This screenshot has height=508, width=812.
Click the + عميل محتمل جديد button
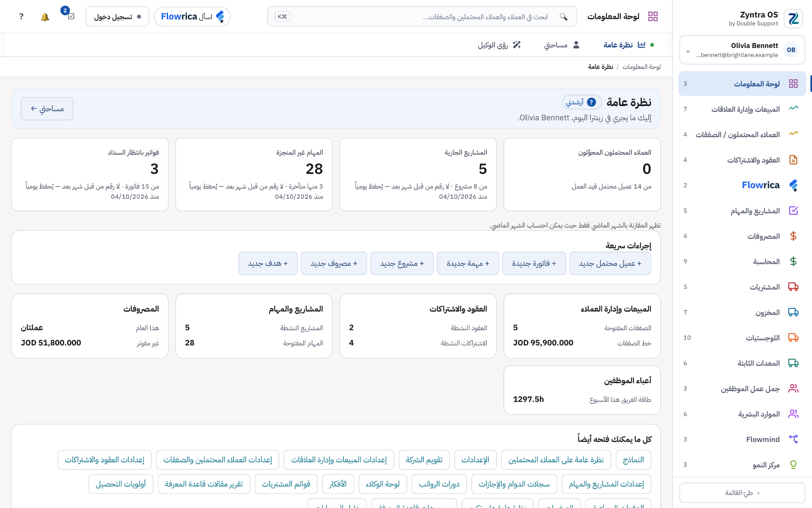[x=610, y=263]
